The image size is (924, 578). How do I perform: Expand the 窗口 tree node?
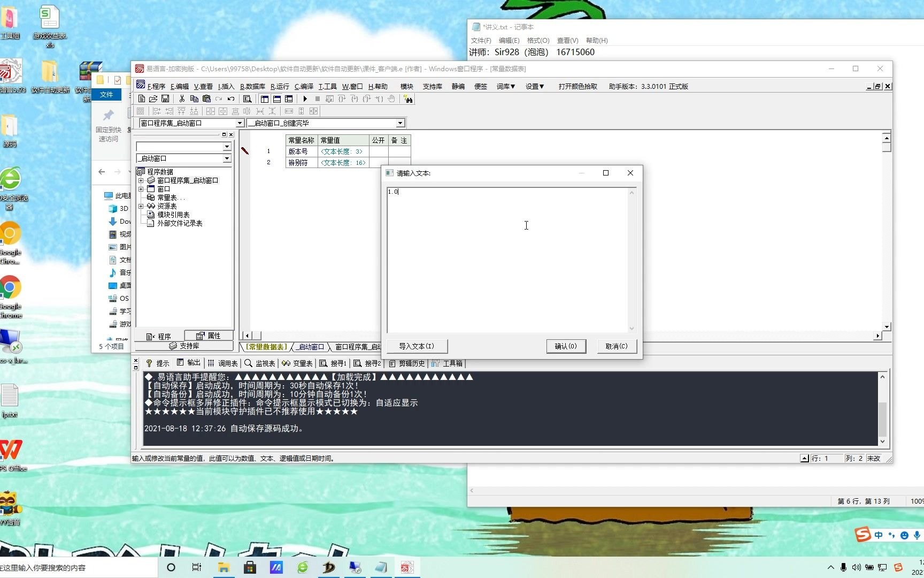[x=141, y=189]
